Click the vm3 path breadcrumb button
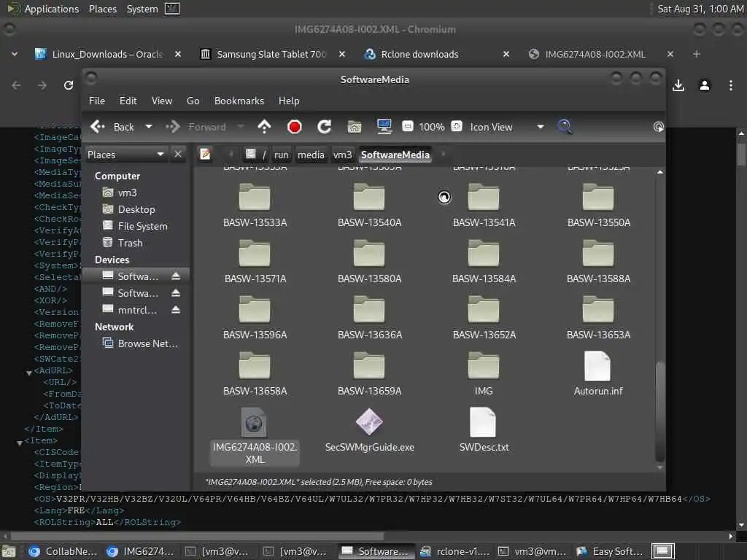747x560 pixels. point(342,155)
